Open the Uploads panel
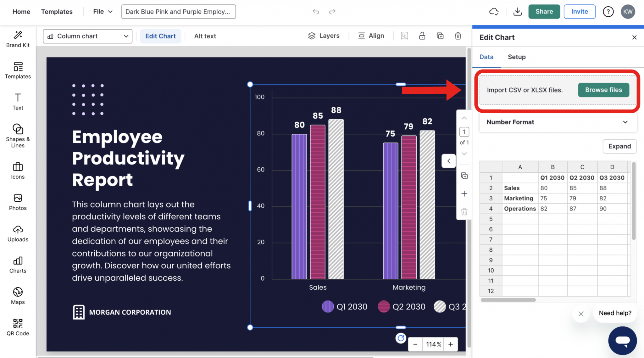The width and height of the screenshot is (644, 358). tap(18, 233)
